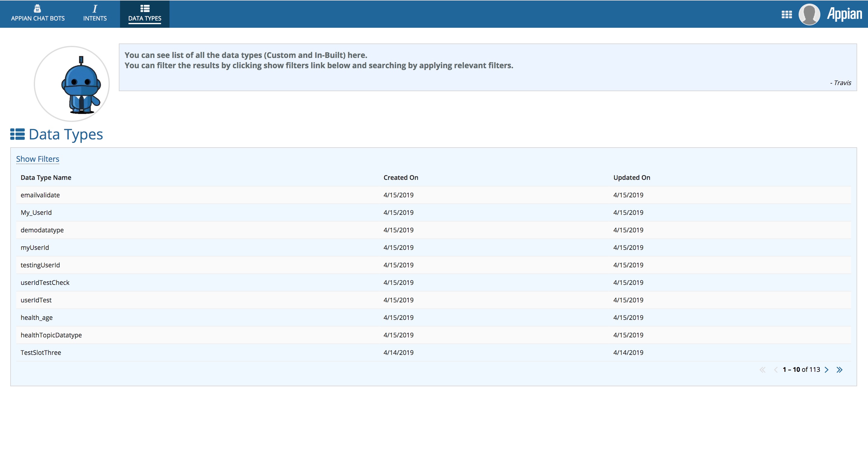Click the userIdTestCheck data type row
Image resolution: width=868 pixels, height=472 pixels.
(x=45, y=282)
